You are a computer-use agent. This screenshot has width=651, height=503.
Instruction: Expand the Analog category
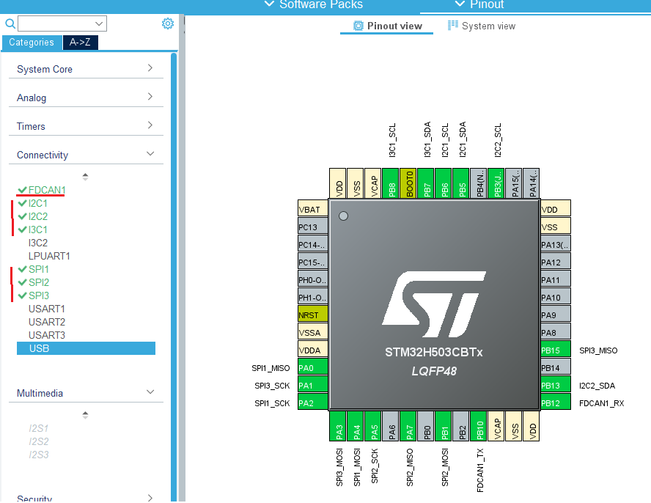(86, 98)
